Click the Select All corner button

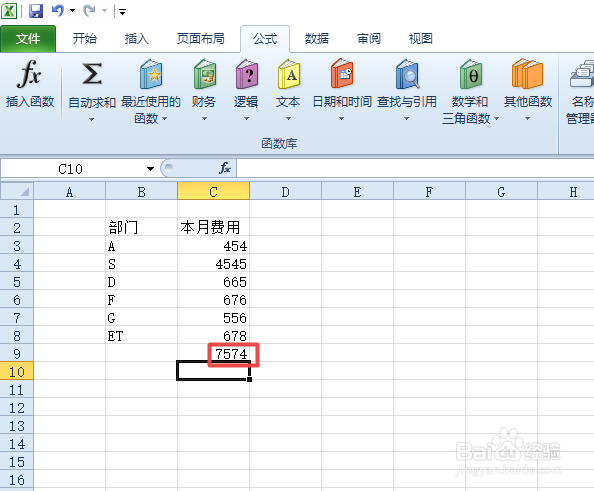point(17,191)
